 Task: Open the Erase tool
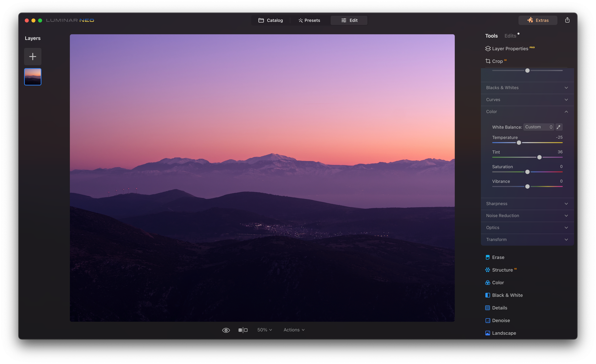(495, 257)
